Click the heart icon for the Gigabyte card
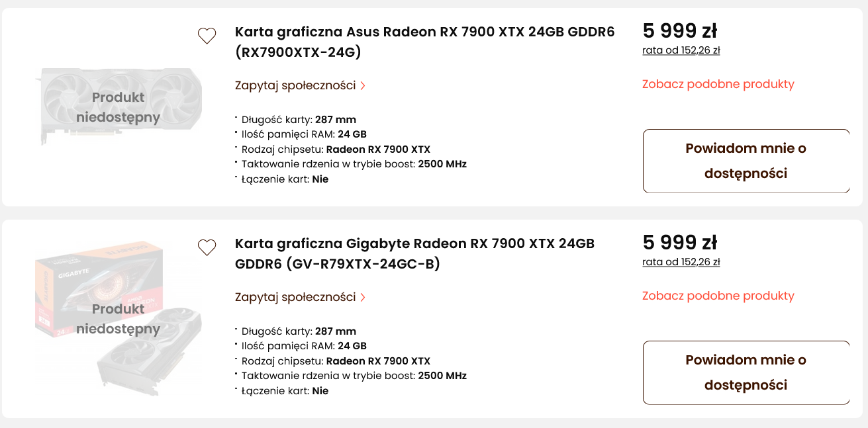The image size is (868, 428). [x=207, y=247]
